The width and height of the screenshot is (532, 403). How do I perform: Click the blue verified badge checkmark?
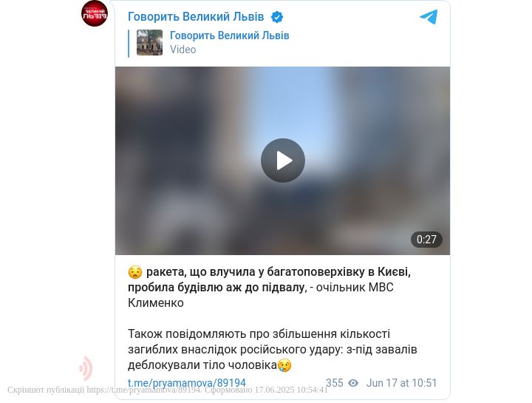tap(277, 17)
